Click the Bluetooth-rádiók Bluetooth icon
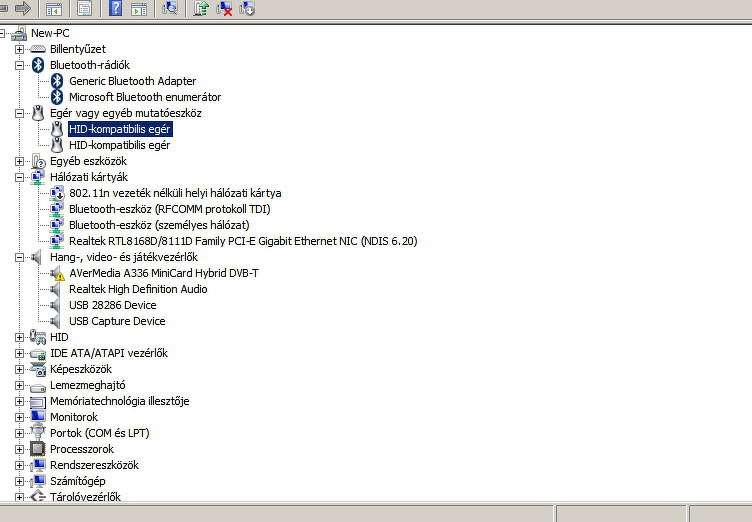 [38, 65]
